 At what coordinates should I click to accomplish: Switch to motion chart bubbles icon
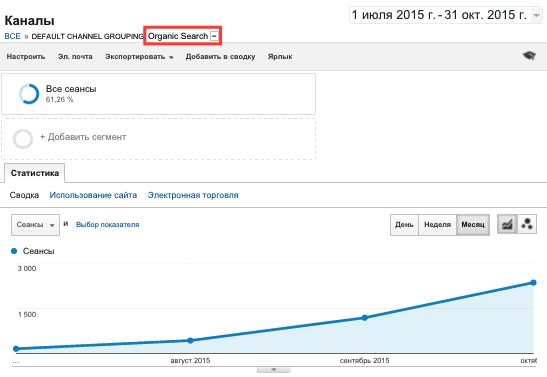pos(527,224)
